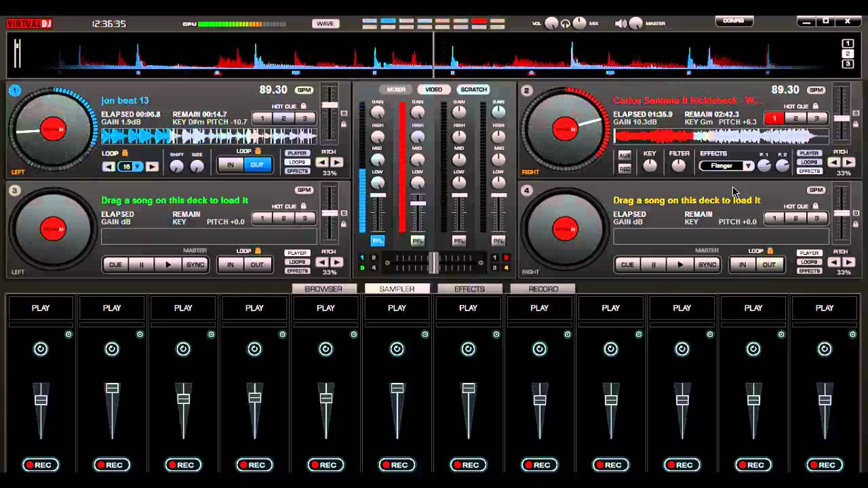Viewport: 868px width, 488px height.
Task: Toggle the BPM button on deck 1
Action: (304, 90)
